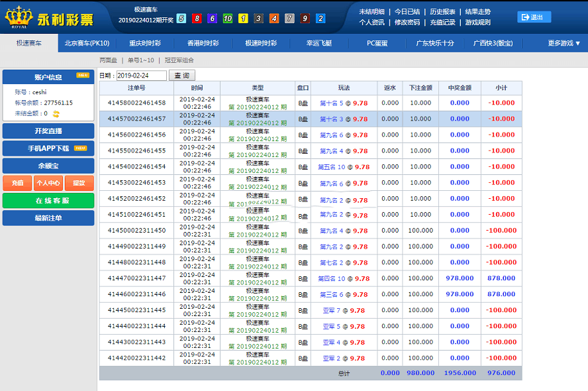Open the green 在线客服 button
This screenshot has width=588, height=391.
(x=48, y=201)
